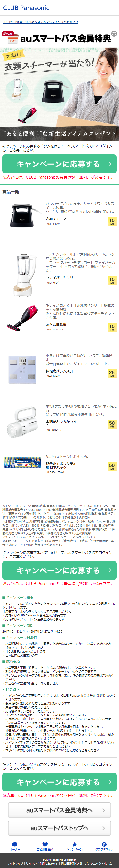Click the CLUB Panasonic header logo
This screenshot has width=119, height=868.
point(26,8)
